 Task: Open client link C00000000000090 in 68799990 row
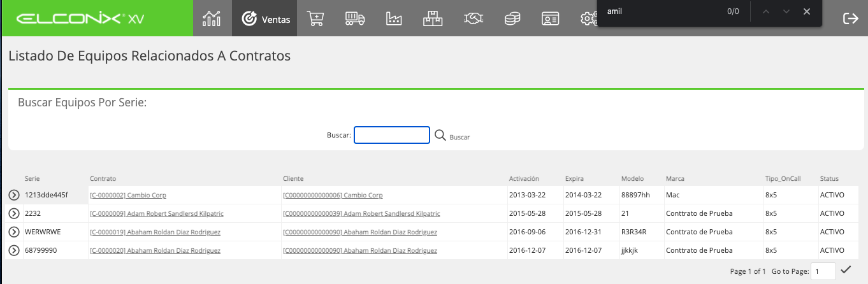(360, 251)
